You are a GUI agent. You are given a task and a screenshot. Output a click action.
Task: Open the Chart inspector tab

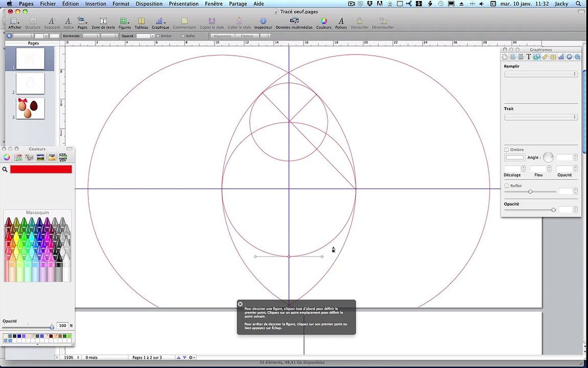tap(561, 57)
